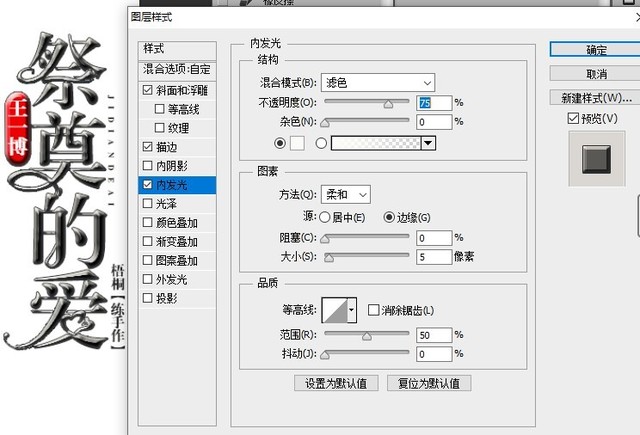Click the glow gradient preview bar
Image resolution: width=640 pixels, height=435 pixels.
(375, 143)
